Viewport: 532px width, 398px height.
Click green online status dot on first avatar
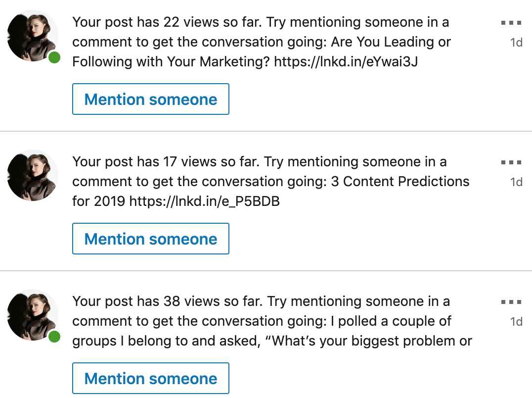click(x=54, y=58)
